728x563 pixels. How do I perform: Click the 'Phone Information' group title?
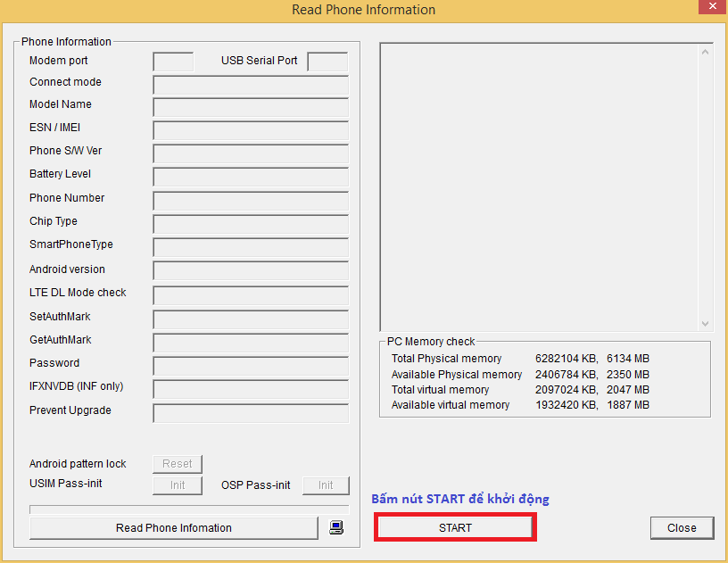point(66,42)
